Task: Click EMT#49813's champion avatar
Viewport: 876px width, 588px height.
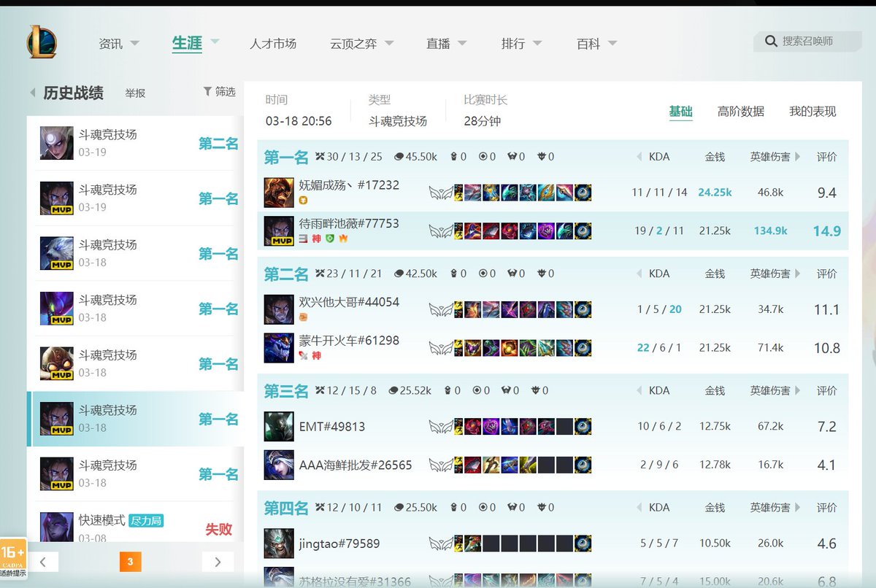Action: [279, 426]
